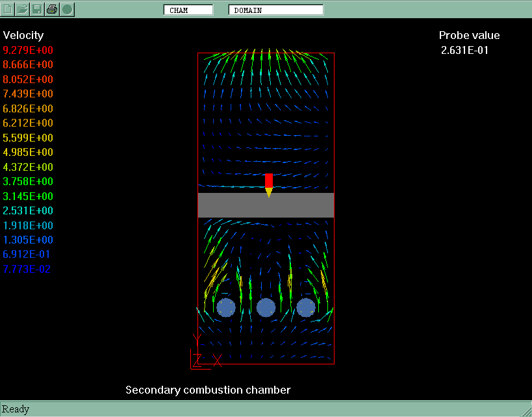
Task: Open a file with the folder icon
Action: (23, 9)
